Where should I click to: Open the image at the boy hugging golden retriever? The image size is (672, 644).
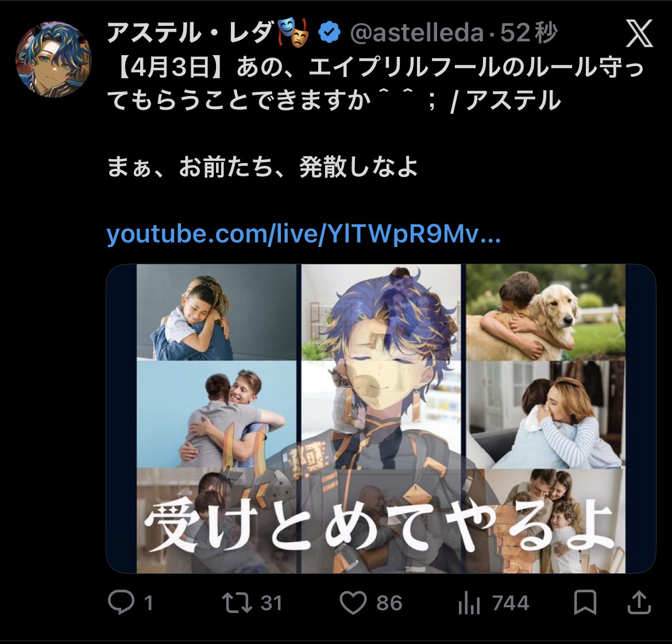546,312
